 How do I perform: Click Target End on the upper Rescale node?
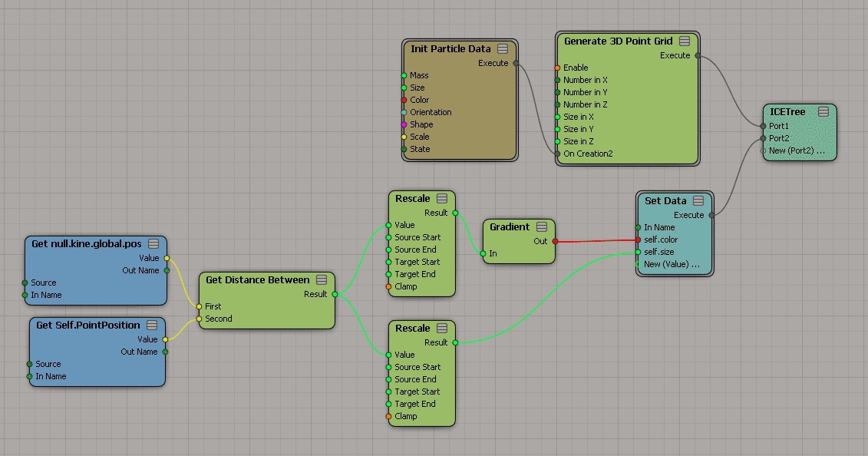(x=414, y=275)
